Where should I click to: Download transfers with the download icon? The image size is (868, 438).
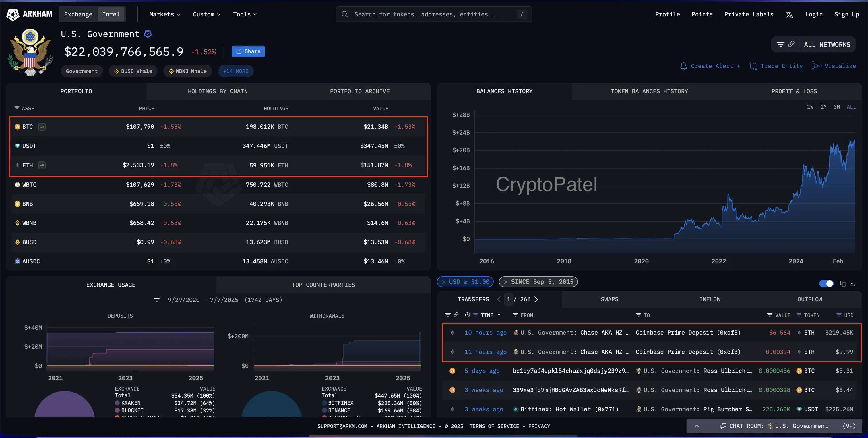pos(852,283)
